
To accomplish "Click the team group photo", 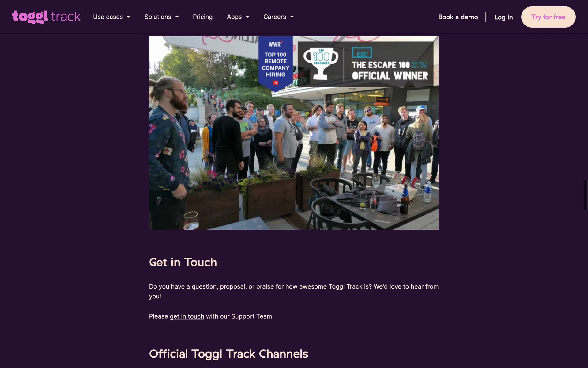I will point(294,153).
